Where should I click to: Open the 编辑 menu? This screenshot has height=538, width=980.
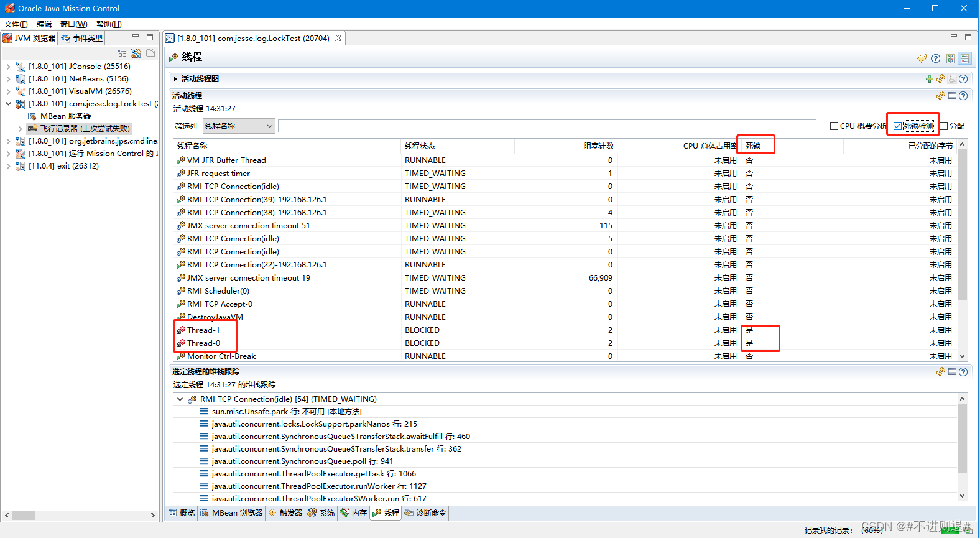44,24
